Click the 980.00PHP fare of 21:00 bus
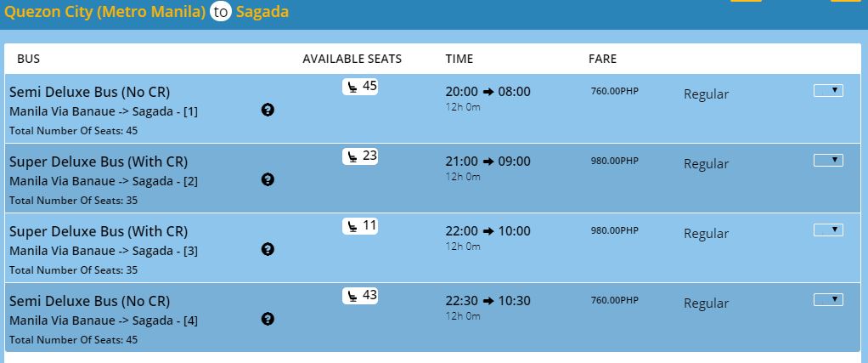 614,161
